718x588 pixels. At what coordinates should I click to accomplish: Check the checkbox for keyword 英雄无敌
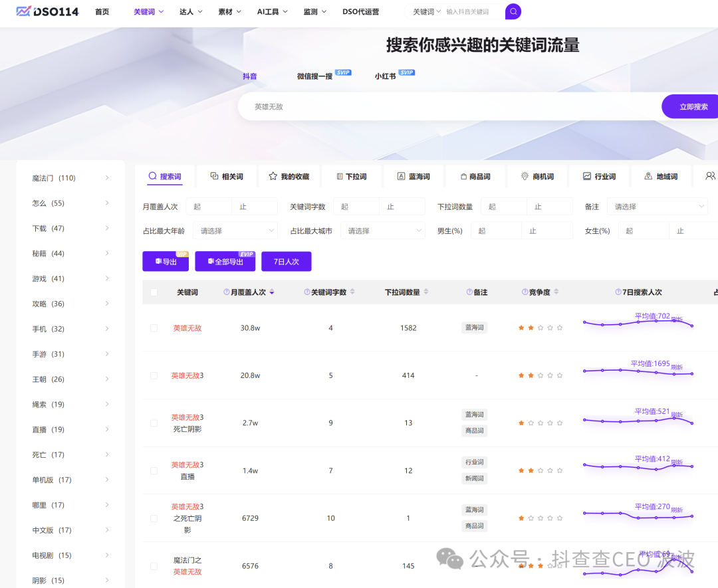coord(153,326)
